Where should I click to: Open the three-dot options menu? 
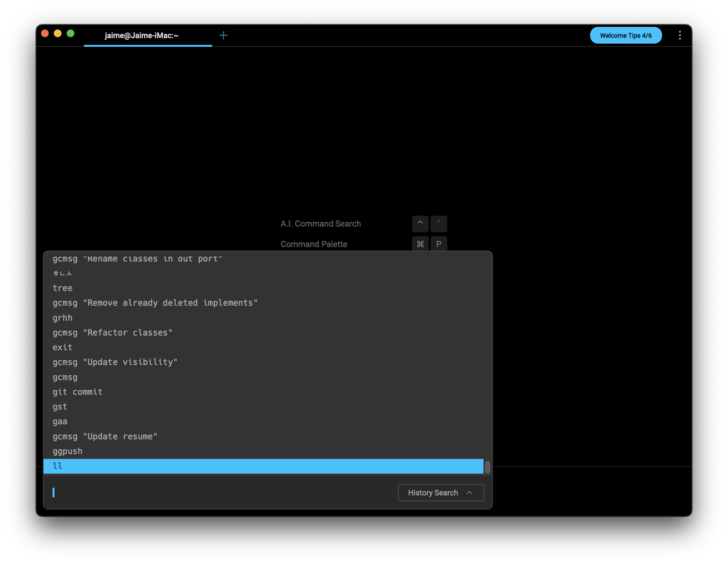pyautogui.click(x=680, y=35)
